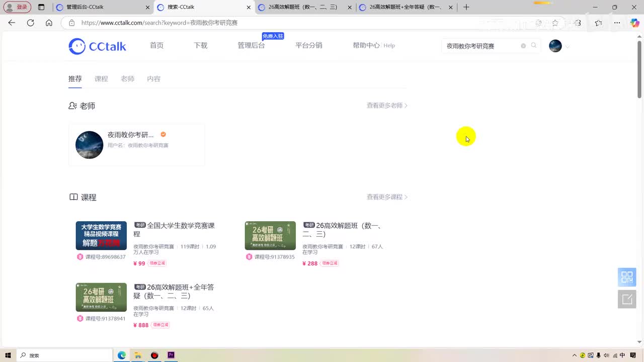Click 领券立减 tag beside ¥888

pos(160,325)
